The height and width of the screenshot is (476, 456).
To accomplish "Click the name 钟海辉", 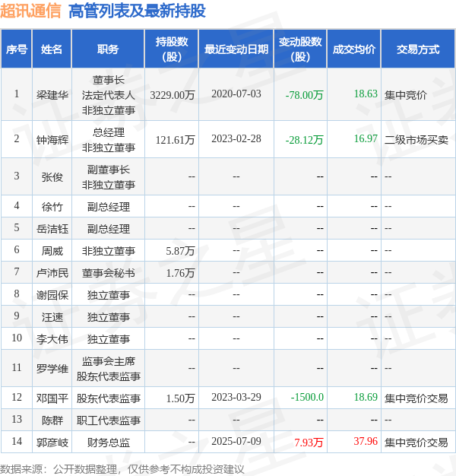I will click(x=52, y=140).
